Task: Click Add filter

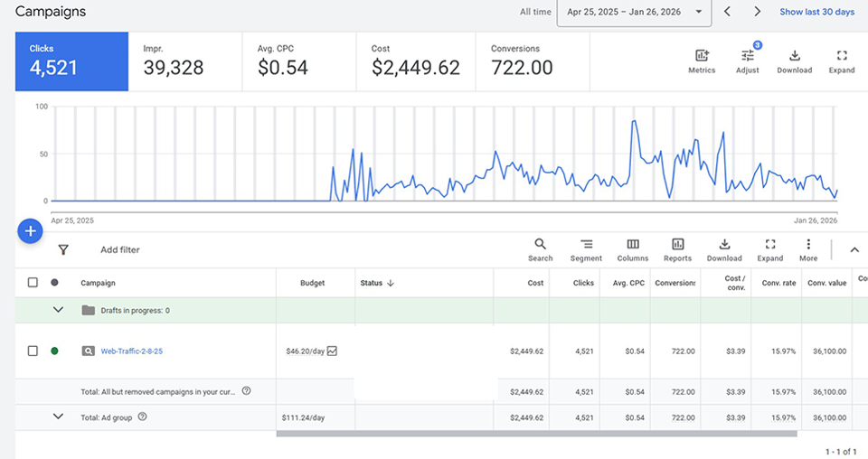Action: [120, 250]
